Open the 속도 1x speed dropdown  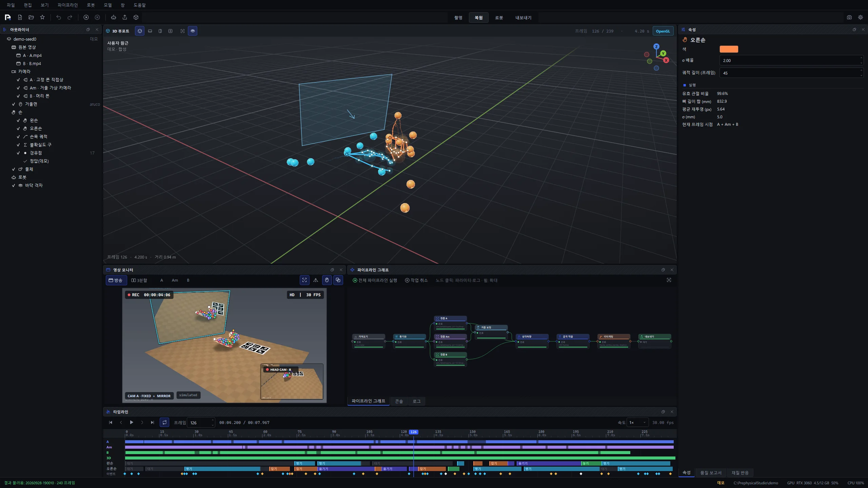[638, 422]
